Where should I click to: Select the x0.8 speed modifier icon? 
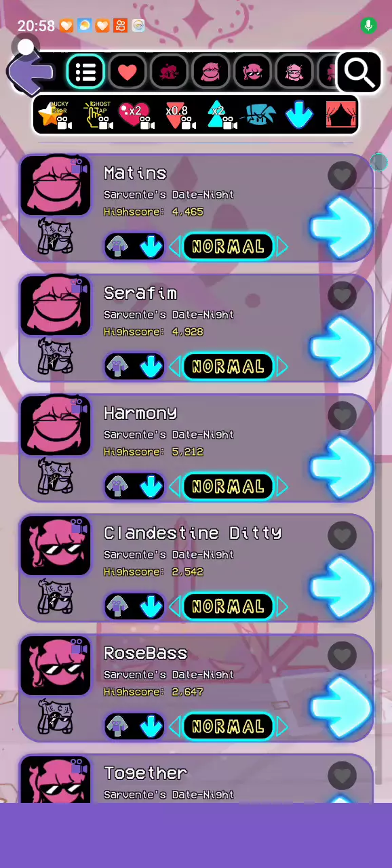178,115
